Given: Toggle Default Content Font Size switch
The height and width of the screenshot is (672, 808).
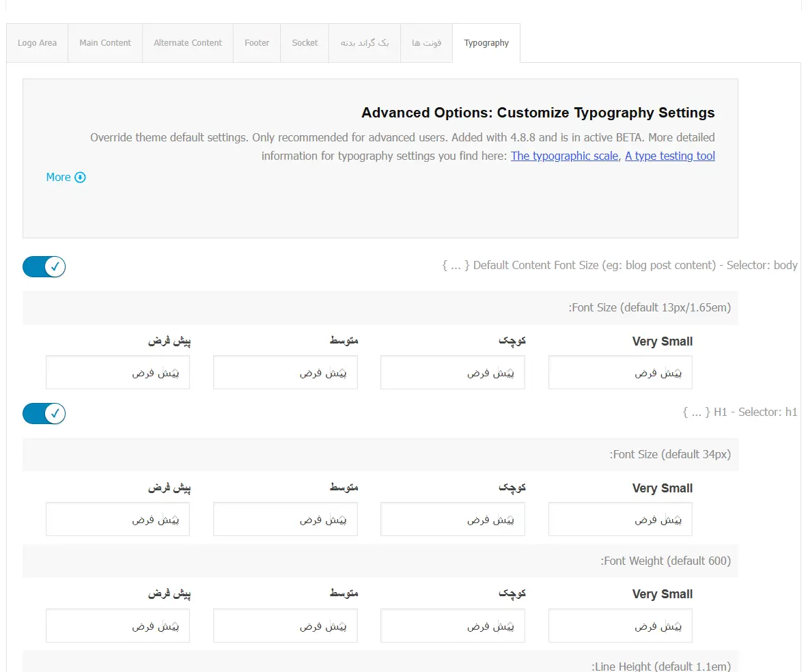Looking at the screenshot, I should pyautogui.click(x=44, y=266).
